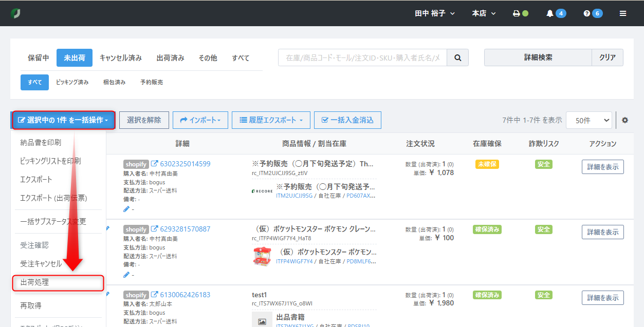Click 詳細を表示 for order 6293281570887
This screenshot has width=644, height=327.
point(603,232)
